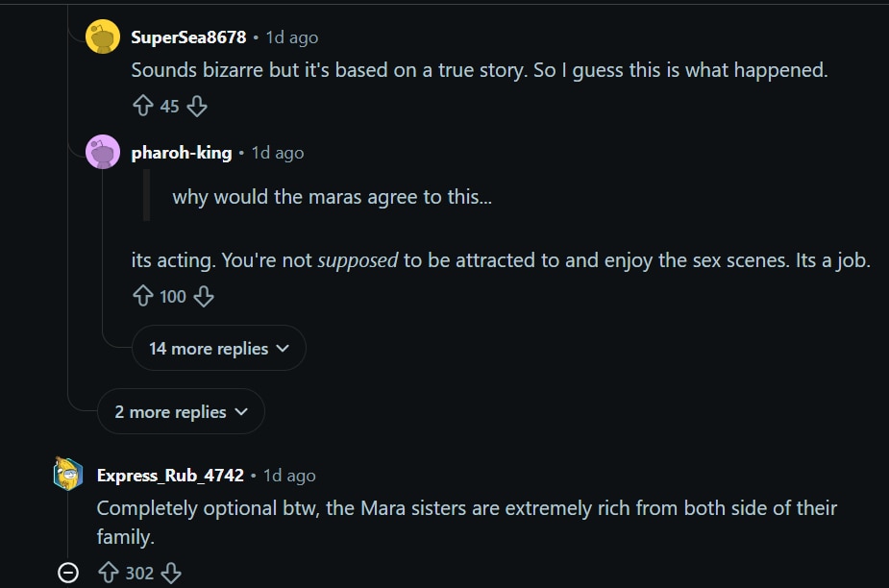Downvote SuperSea8678's comment
The height and width of the screenshot is (588, 889).
[x=197, y=106]
